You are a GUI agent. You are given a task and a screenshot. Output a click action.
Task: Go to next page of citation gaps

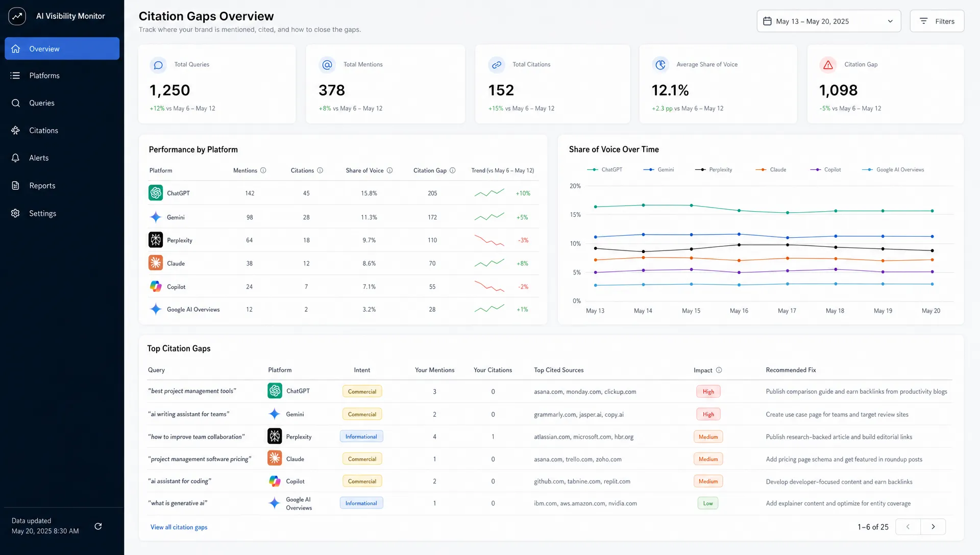tap(933, 526)
